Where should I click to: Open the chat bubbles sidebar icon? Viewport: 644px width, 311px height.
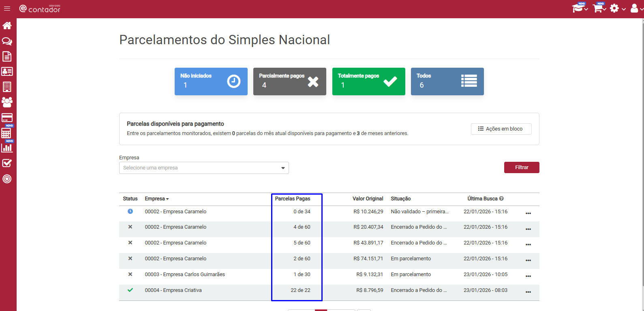pos(7,41)
